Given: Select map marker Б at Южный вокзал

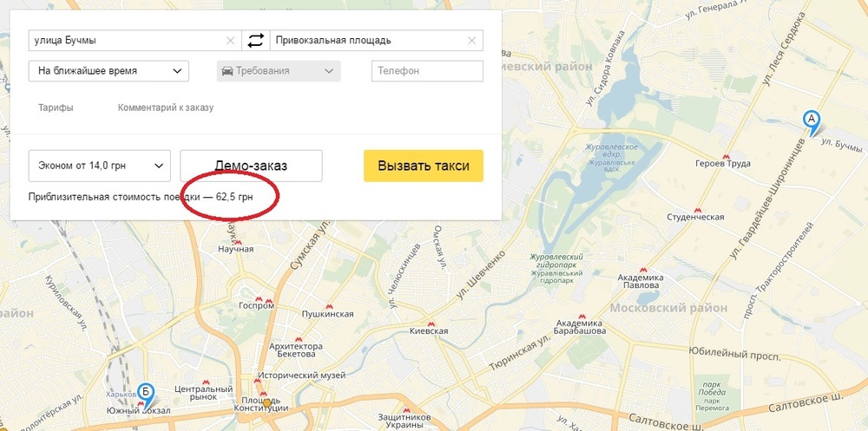Looking at the screenshot, I should point(146,395).
